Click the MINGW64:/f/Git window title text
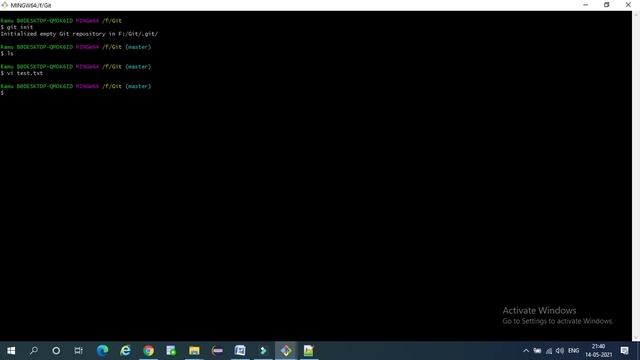Image resolution: width=640 pixels, height=360 pixels. [x=31, y=5]
